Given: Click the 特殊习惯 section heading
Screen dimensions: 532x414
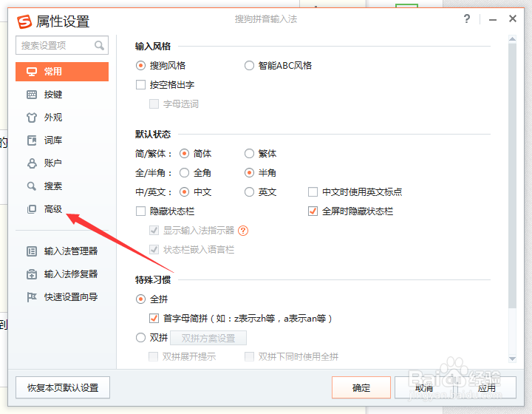Looking at the screenshot, I should coord(153,280).
